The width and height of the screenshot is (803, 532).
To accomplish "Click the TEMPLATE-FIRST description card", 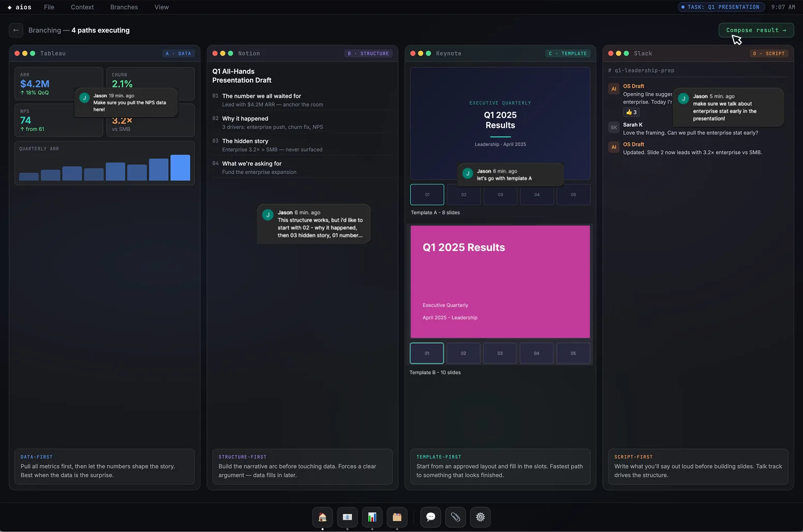I will point(500,467).
